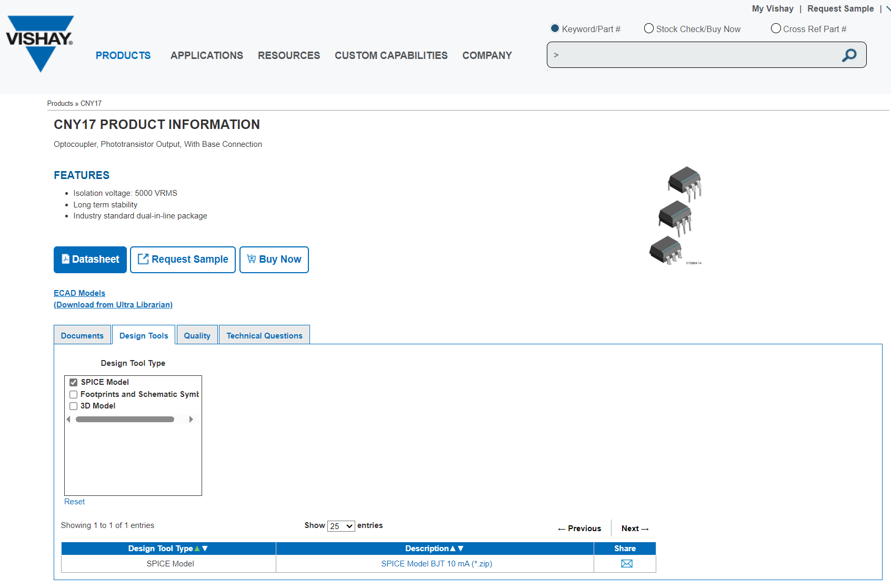Open the PRODUCTS menu
This screenshot has width=891, height=588.
pos(123,55)
